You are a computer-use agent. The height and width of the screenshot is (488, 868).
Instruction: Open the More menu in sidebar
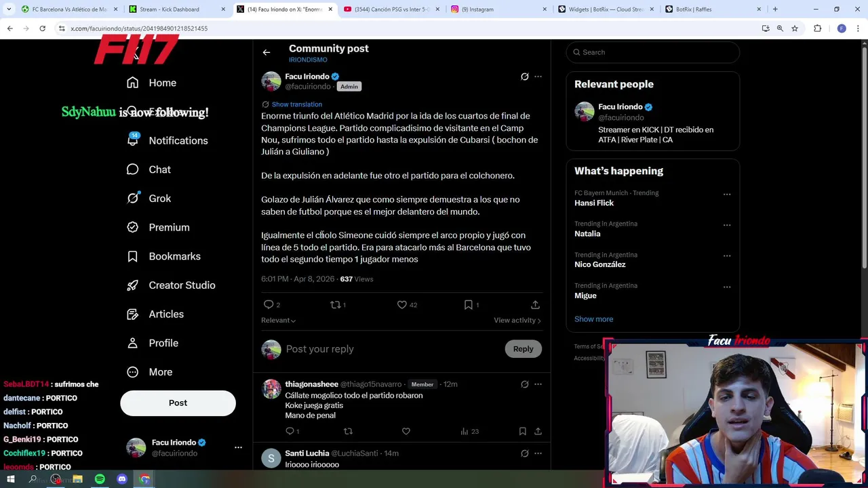click(x=150, y=372)
